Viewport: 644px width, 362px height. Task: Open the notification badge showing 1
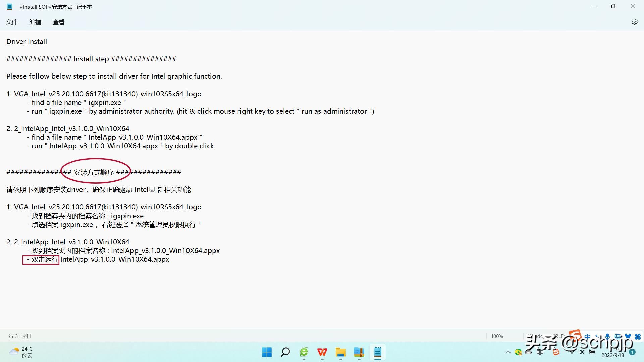(x=632, y=352)
